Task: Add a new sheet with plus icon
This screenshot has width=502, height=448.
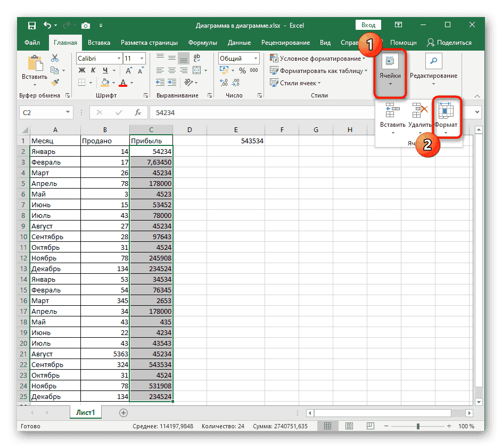Action: (x=124, y=412)
